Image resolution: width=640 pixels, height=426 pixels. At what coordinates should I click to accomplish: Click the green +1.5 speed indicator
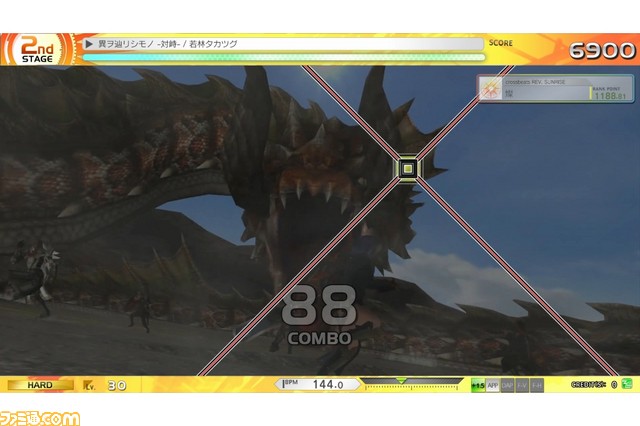click(x=477, y=385)
